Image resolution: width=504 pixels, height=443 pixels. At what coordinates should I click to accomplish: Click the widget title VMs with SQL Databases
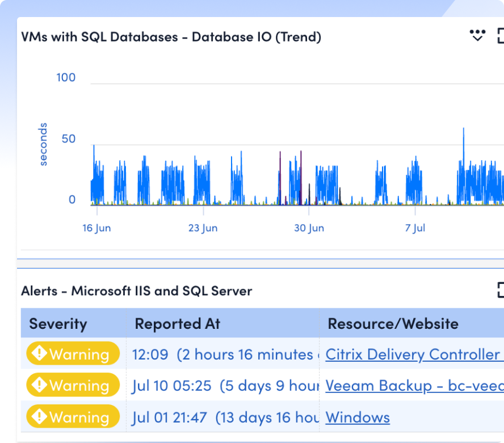point(171,37)
